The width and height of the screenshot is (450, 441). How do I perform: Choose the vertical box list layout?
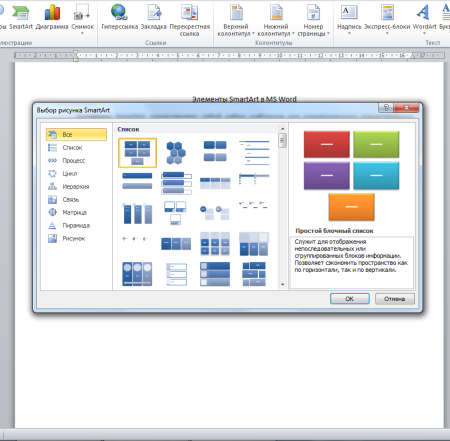tap(176, 183)
